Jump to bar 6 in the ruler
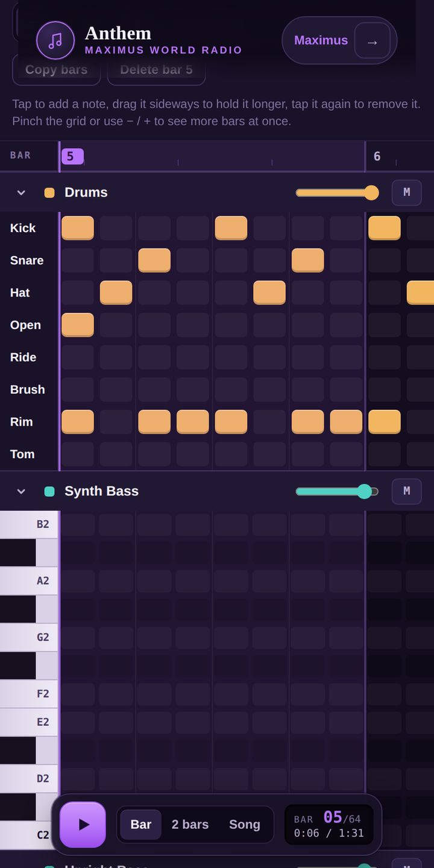434x868 pixels. (377, 157)
